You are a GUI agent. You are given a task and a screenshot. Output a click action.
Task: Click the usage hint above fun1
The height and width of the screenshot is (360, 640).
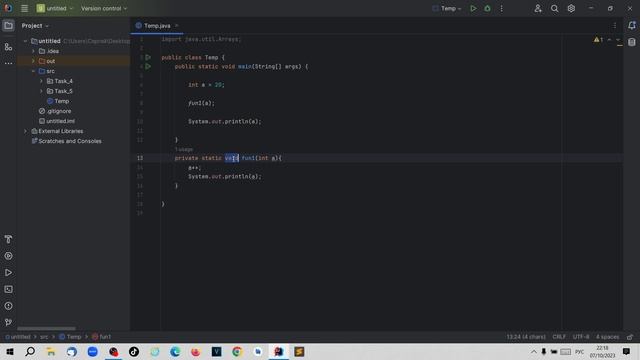pos(184,149)
